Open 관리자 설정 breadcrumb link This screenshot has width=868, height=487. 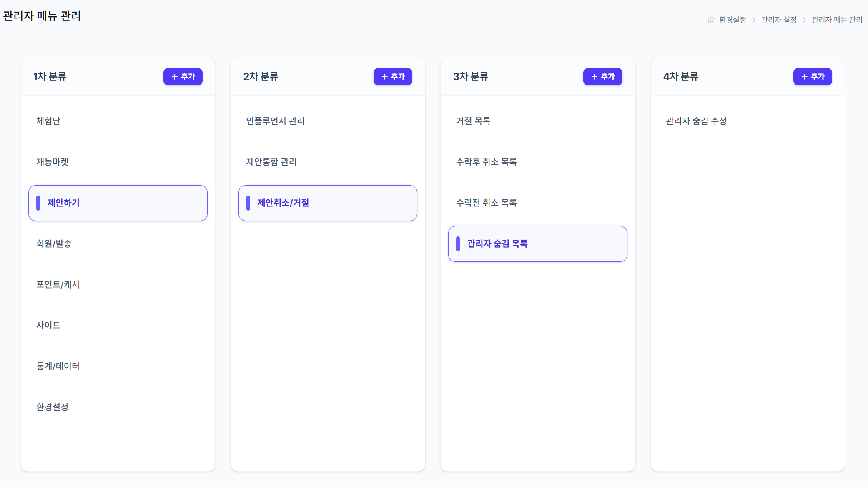point(778,20)
